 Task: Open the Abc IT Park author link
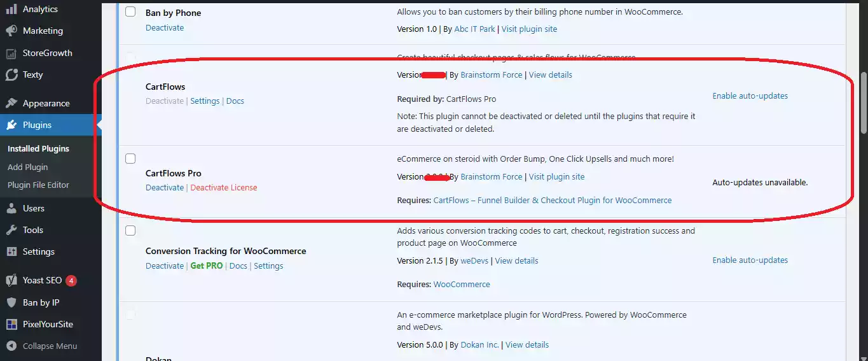475,29
